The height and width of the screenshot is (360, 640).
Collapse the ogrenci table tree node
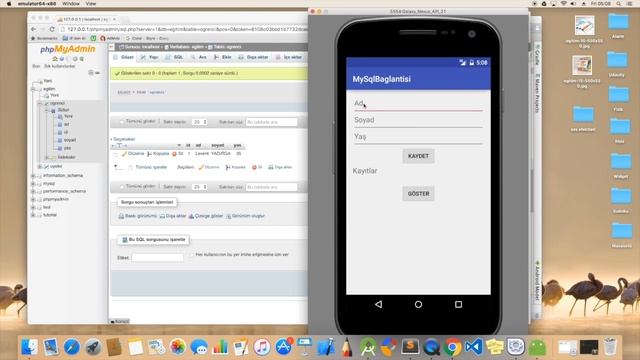click(40, 104)
